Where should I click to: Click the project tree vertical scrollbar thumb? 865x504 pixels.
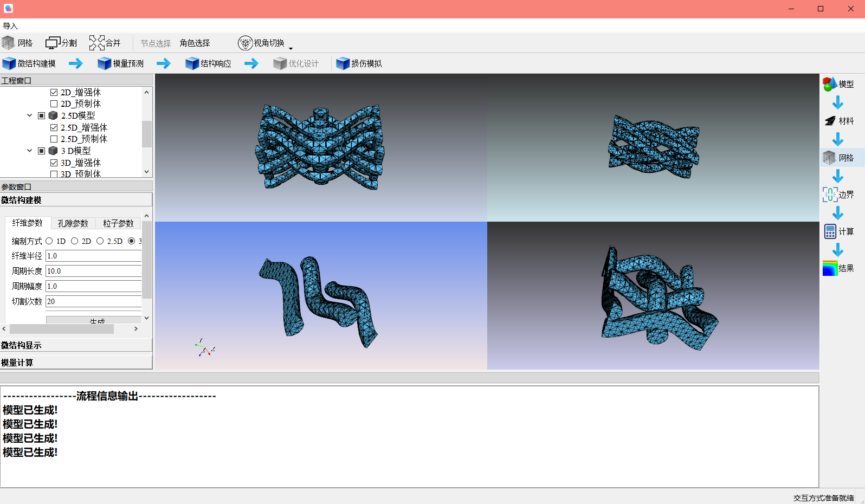click(147, 134)
